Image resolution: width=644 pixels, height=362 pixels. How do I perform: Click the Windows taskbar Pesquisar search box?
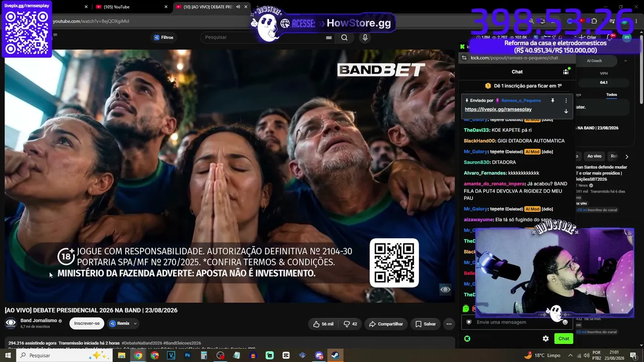click(x=64, y=355)
